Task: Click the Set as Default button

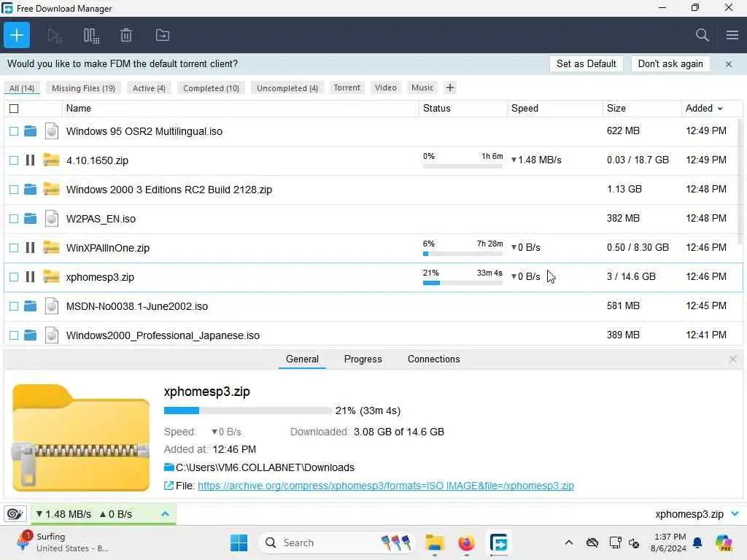Action: point(586,64)
